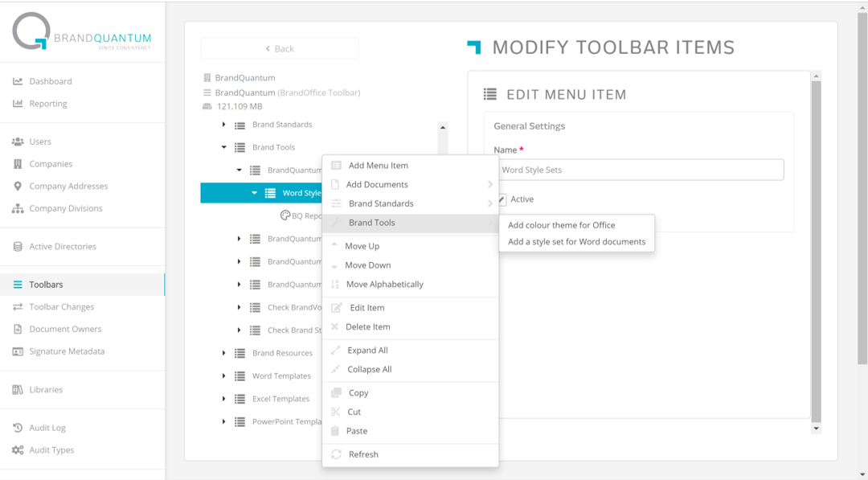Click the Active Directories database icon
Screen dimensions: 868x480
pyautogui.click(x=18, y=246)
